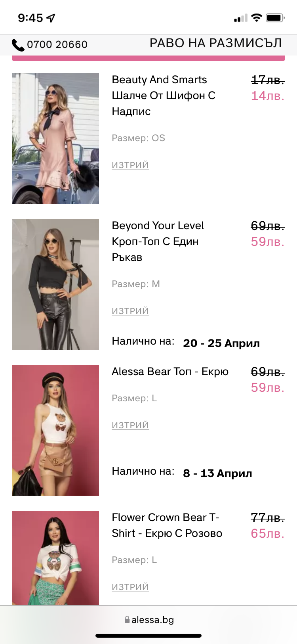Tap the cellular signal bars icon
This screenshot has width=297, height=644.
240,18
